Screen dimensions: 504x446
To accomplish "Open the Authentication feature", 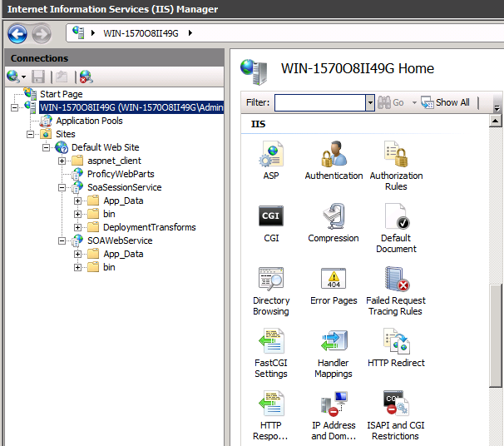I will click(334, 161).
